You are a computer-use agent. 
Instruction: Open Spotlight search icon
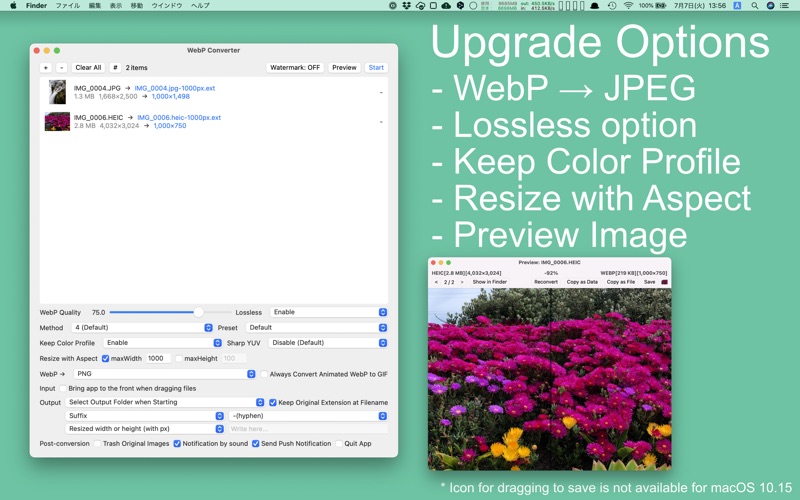(x=755, y=5)
